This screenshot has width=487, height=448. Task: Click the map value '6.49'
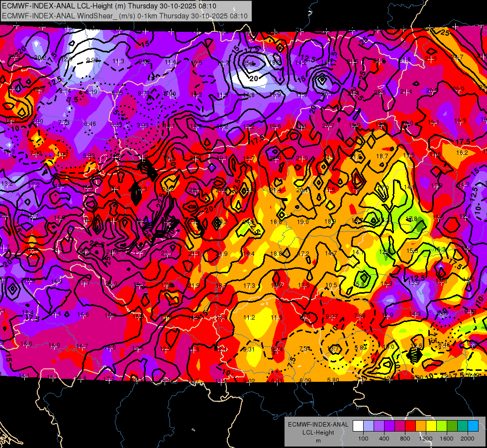474,375
